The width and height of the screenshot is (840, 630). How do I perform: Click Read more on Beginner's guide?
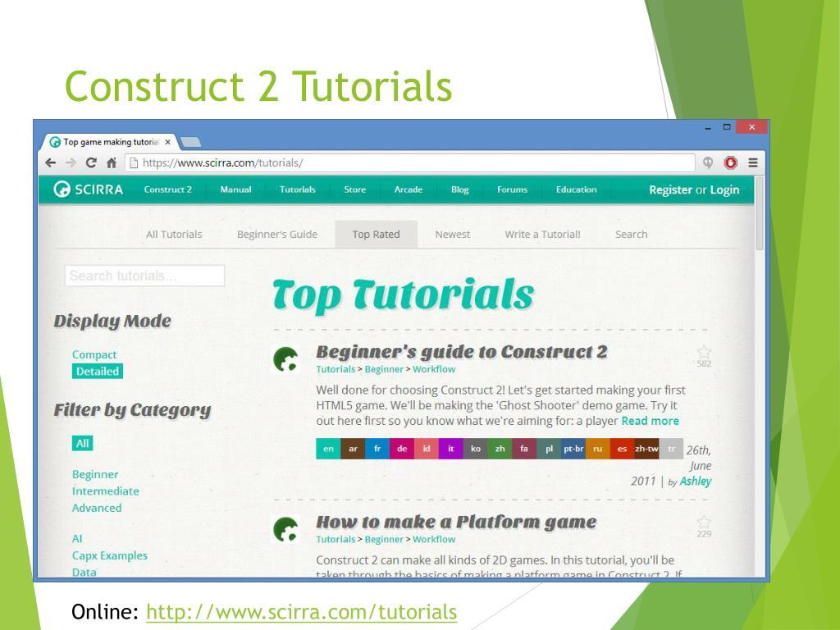[x=650, y=421]
